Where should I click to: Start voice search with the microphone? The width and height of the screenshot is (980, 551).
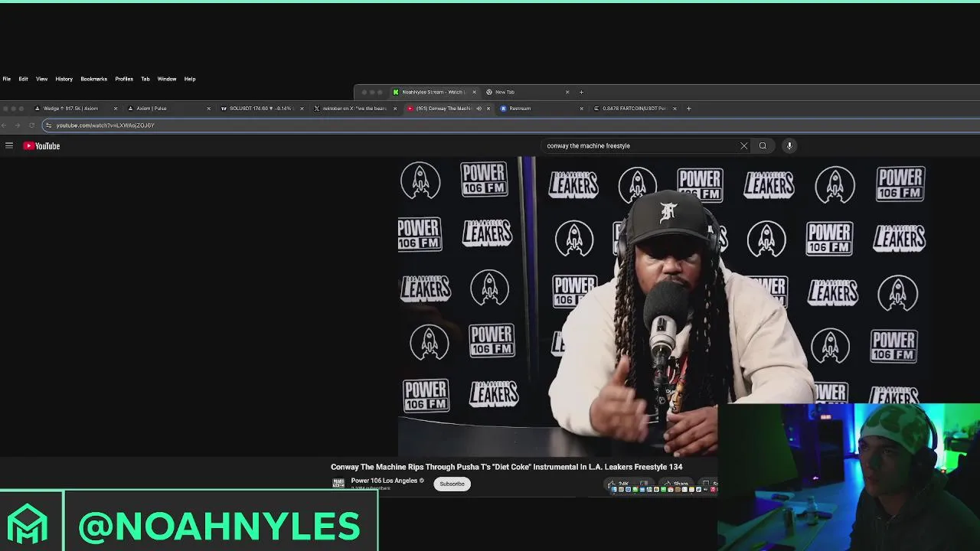(789, 145)
